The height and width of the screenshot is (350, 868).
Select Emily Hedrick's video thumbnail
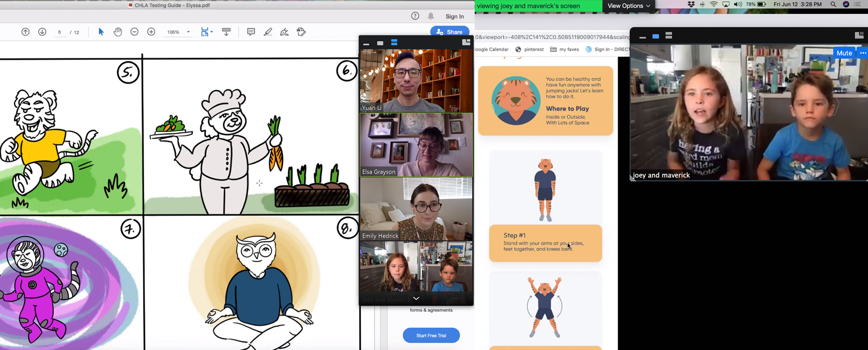click(x=416, y=209)
